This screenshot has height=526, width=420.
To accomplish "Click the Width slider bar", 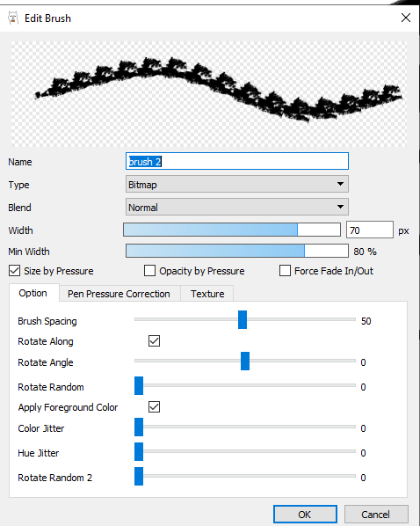I will click(x=232, y=230).
